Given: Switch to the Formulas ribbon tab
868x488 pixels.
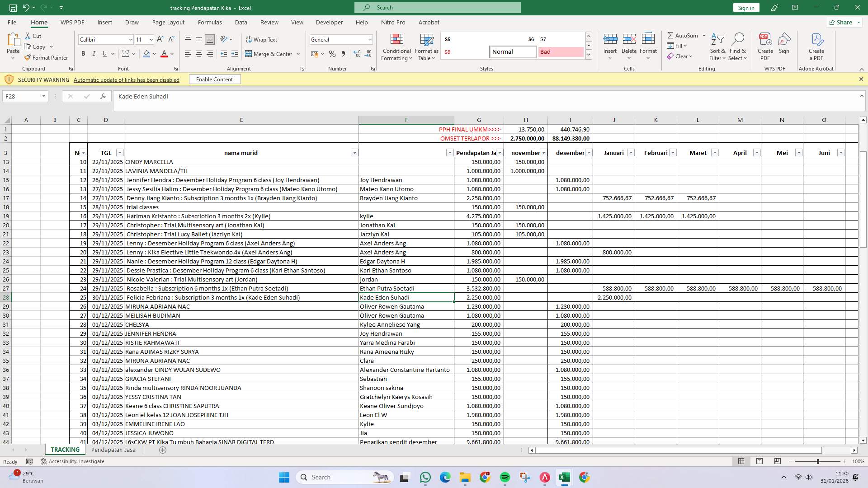Looking at the screenshot, I should [x=210, y=22].
